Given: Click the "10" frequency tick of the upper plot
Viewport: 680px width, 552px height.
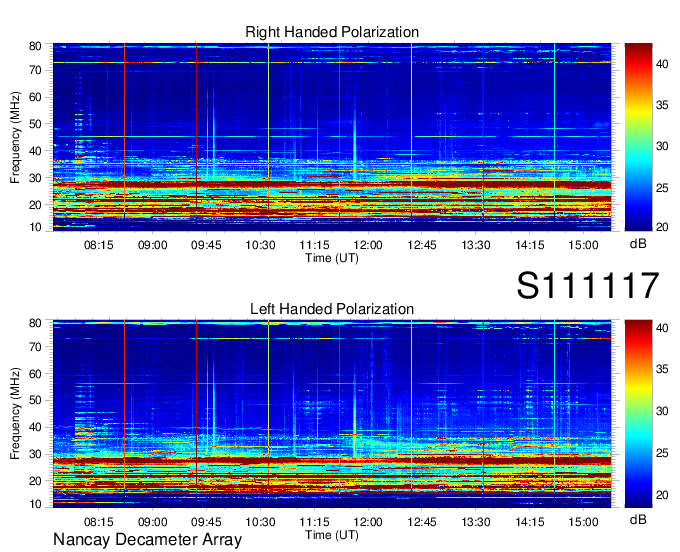Looking at the screenshot, I should 35,227.
